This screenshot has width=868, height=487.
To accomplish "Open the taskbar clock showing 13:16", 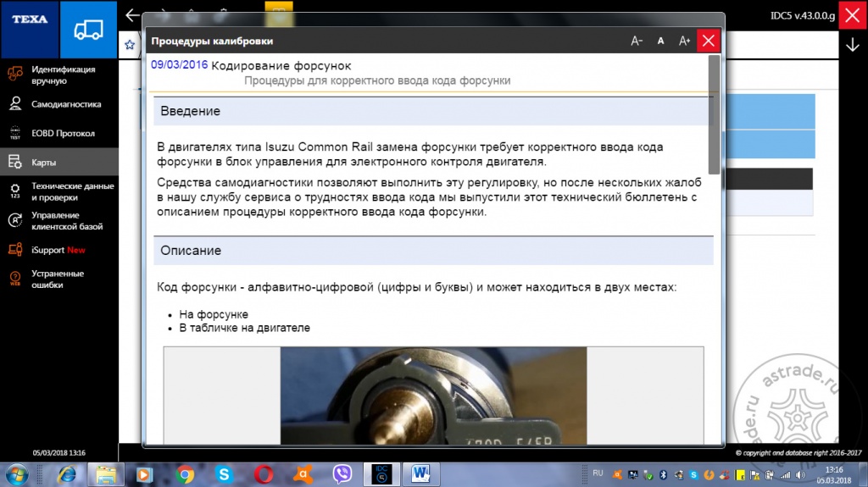I will click(834, 475).
